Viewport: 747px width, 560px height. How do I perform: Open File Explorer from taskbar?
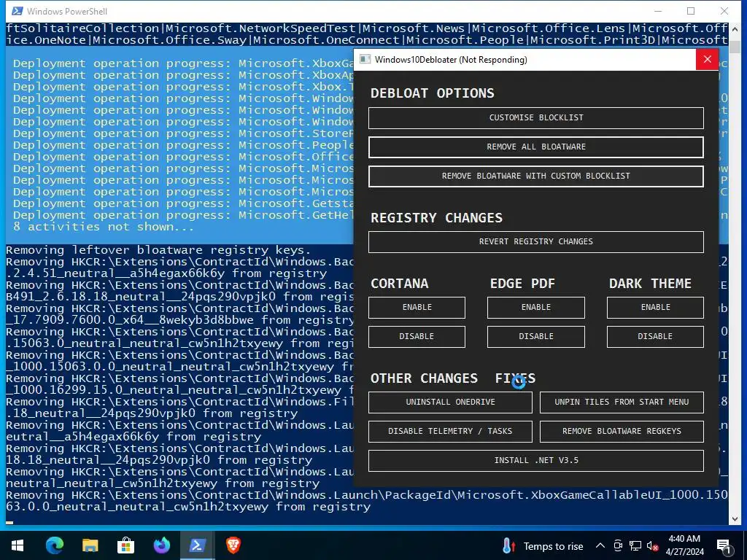coord(90,545)
